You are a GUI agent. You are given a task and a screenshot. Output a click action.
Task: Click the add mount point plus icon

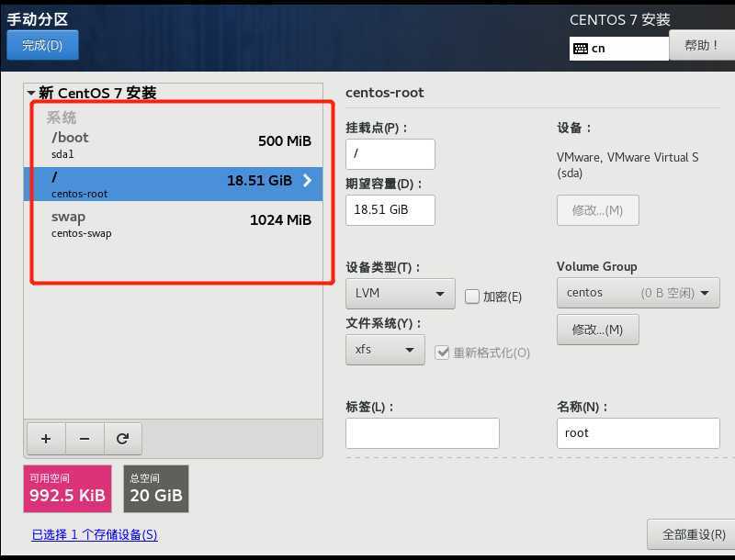coord(46,439)
